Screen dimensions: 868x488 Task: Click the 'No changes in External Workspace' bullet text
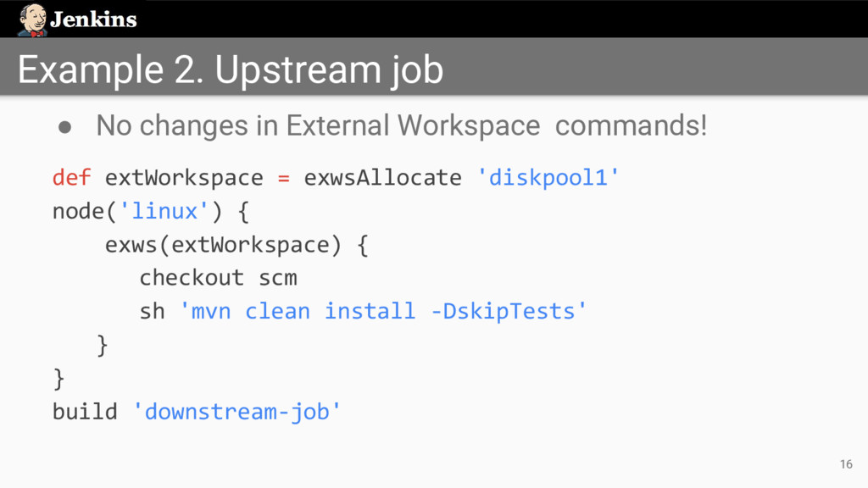coord(317,126)
